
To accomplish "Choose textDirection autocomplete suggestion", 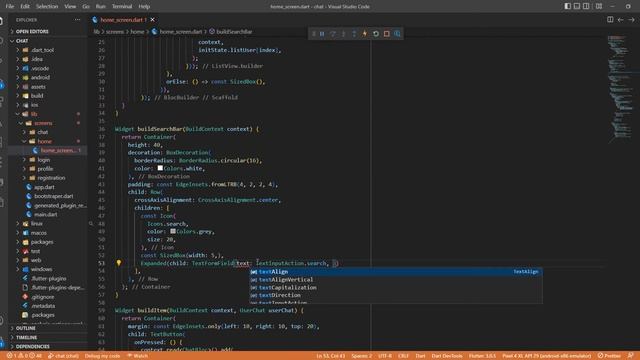I will pos(396,295).
